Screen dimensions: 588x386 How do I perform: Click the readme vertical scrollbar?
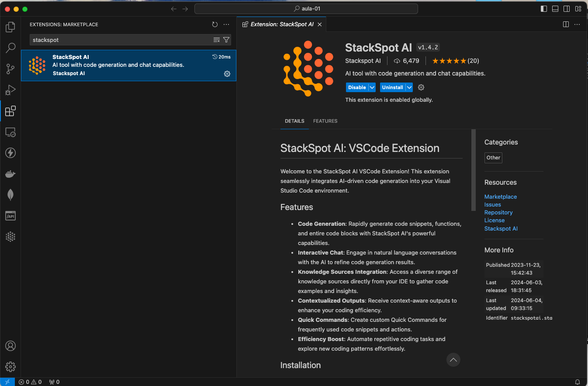click(x=474, y=170)
